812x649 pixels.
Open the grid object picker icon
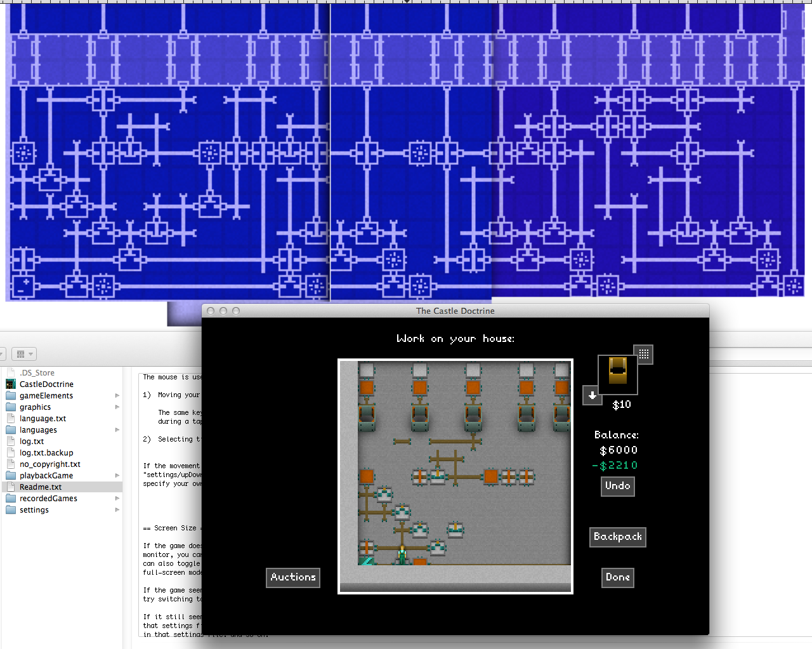click(643, 355)
